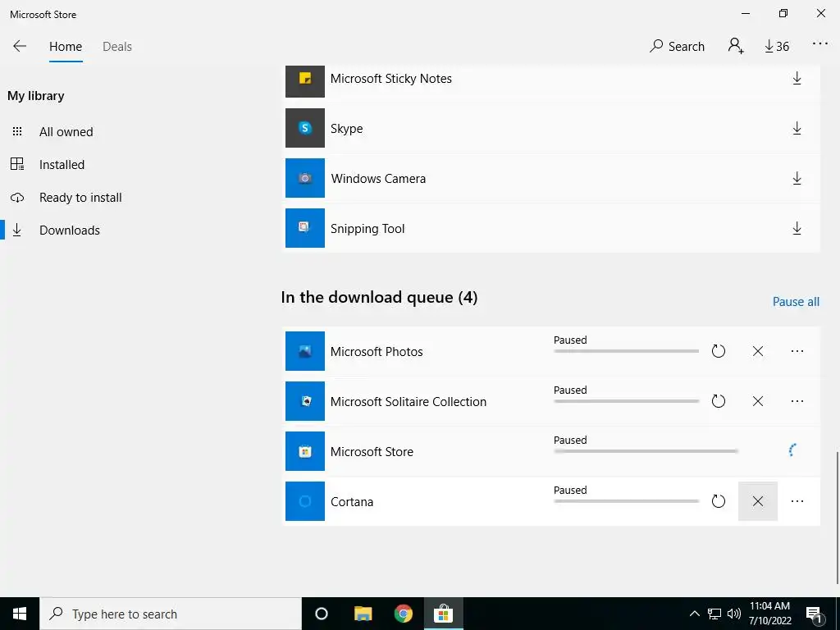This screenshot has width=840, height=630.
Task: Open Microsoft Sticky Notes app icon
Action: click(305, 80)
